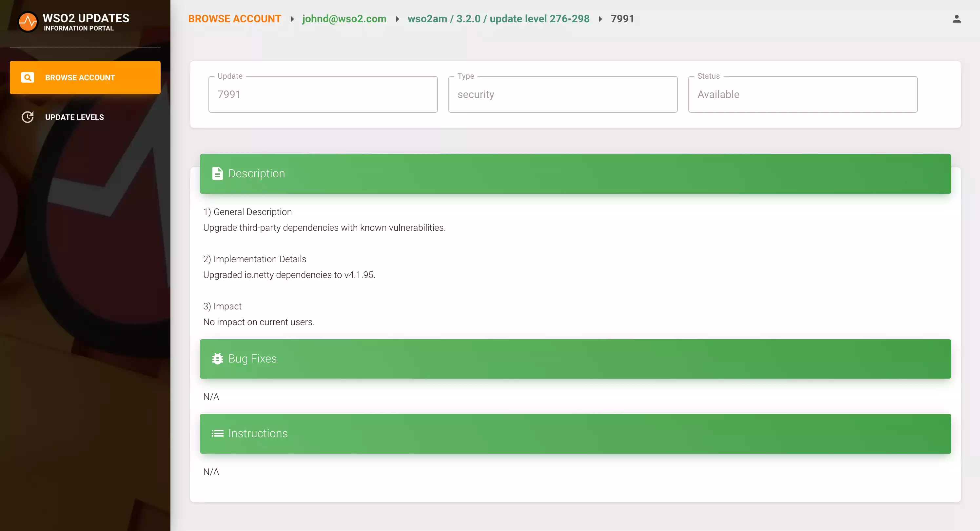Click the Description document icon
This screenshot has width=980, height=531.
pyautogui.click(x=217, y=173)
